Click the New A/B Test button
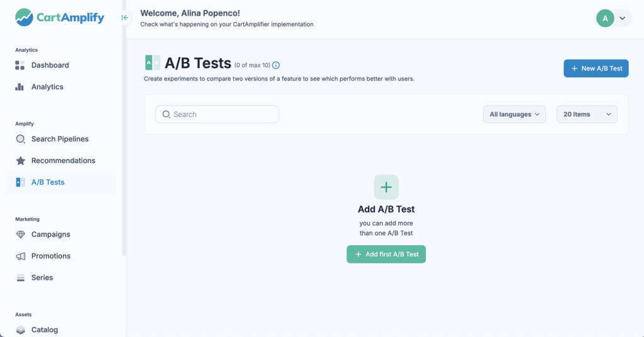The image size is (644, 337). pyautogui.click(x=596, y=69)
